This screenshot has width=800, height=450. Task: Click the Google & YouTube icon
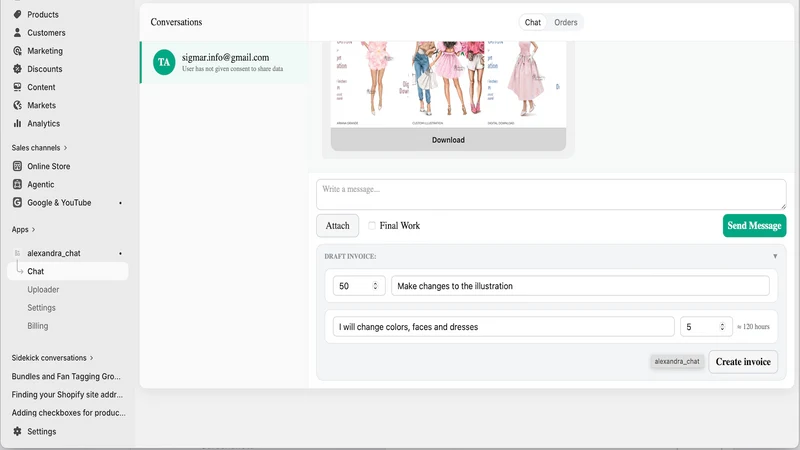tap(17, 203)
